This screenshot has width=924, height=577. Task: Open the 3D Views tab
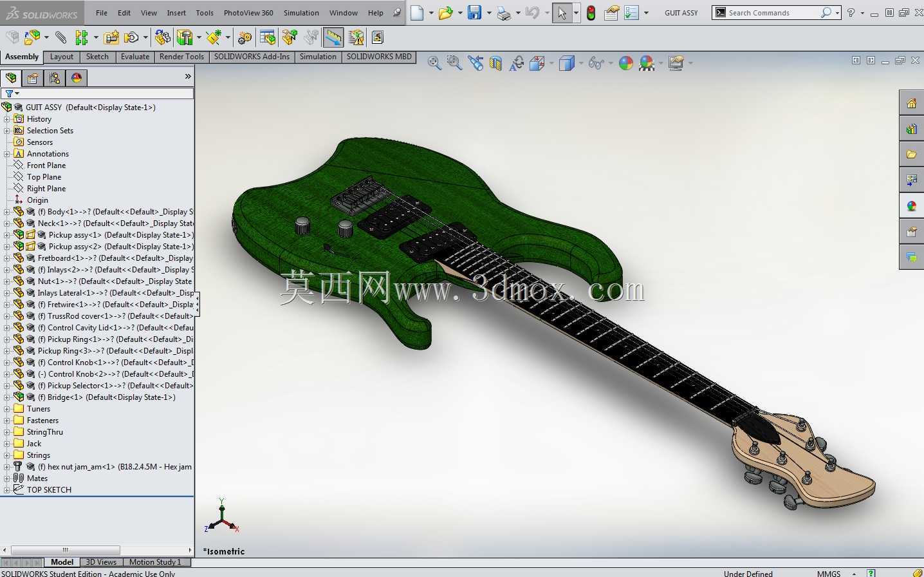coord(101,562)
